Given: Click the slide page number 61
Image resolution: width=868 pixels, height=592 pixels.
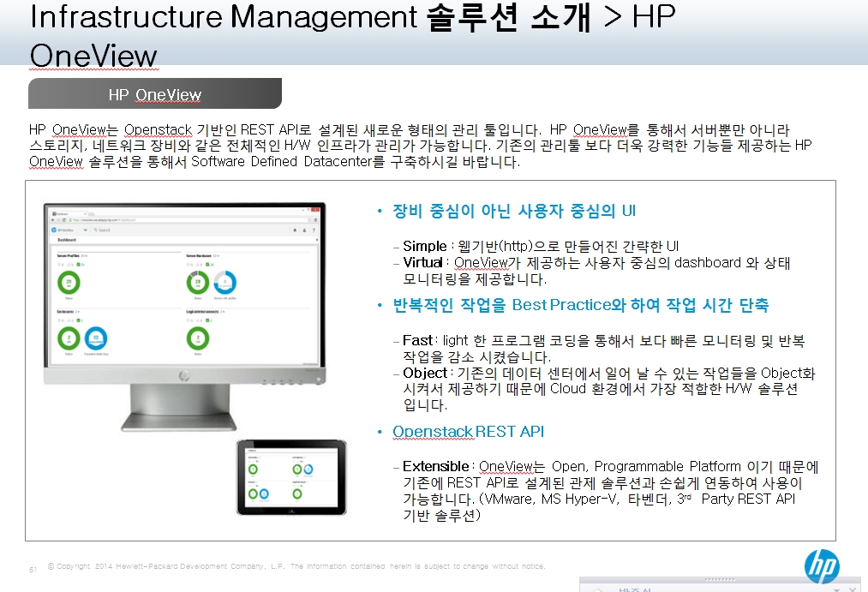Looking at the screenshot, I should coord(33,570).
